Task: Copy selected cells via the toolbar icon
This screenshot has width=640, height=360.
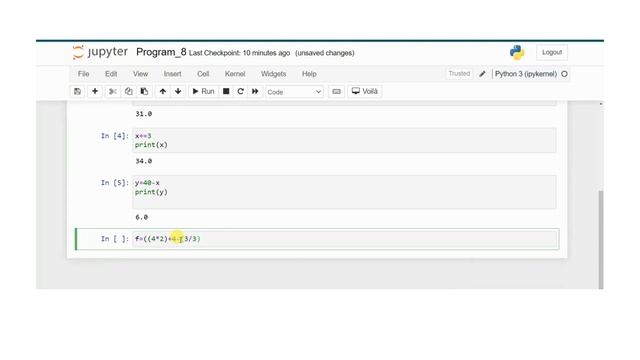Action: pyautogui.click(x=129, y=91)
